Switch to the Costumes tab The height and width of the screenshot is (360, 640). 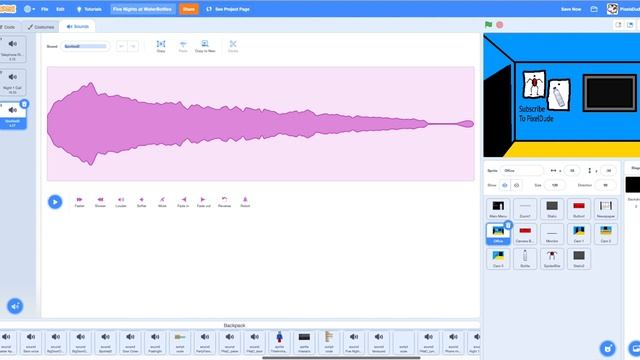point(41,27)
